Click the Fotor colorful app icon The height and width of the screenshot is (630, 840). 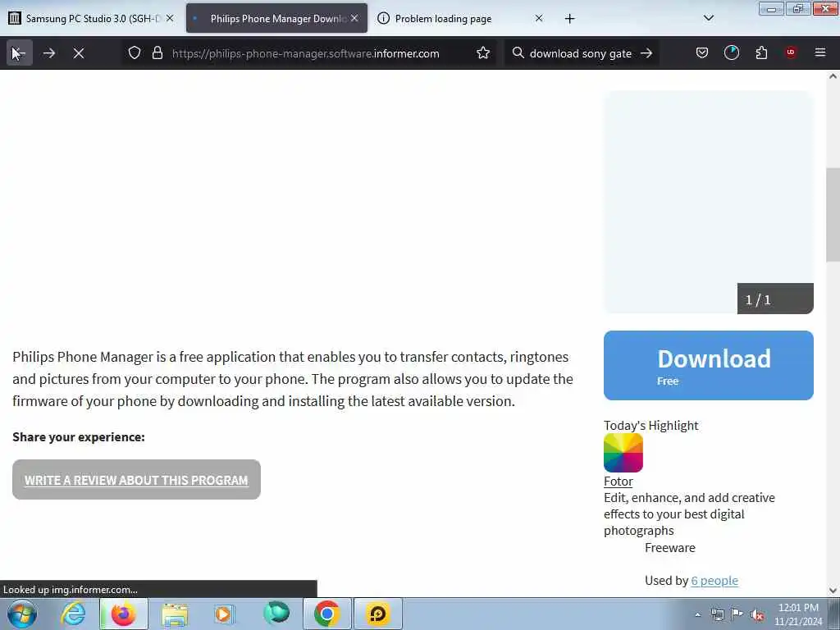pyautogui.click(x=623, y=453)
